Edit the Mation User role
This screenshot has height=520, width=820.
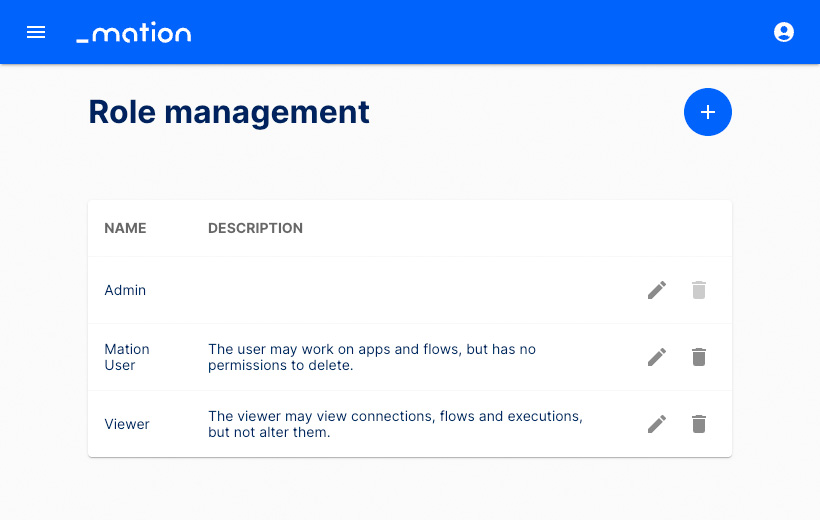pyautogui.click(x=657, y=357)
